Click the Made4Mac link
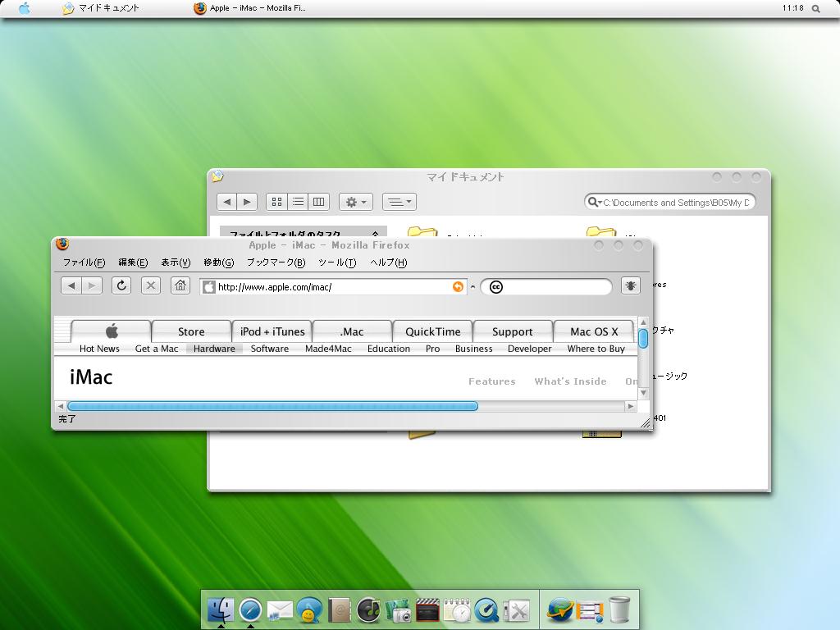The width and height of the screenshot is (840, 630). coord(328,349)
